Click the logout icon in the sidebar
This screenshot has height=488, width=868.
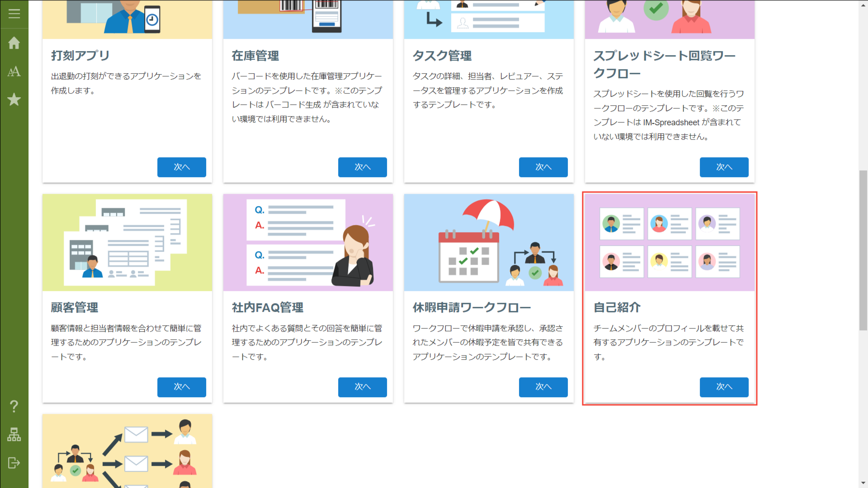[x=14, y=463]
